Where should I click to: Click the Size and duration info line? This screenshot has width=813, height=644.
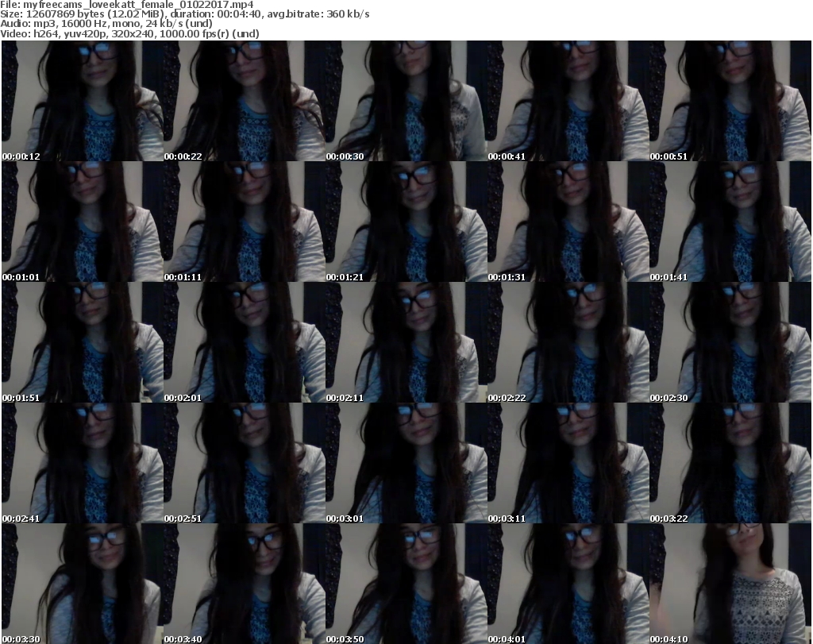point(184,14)
